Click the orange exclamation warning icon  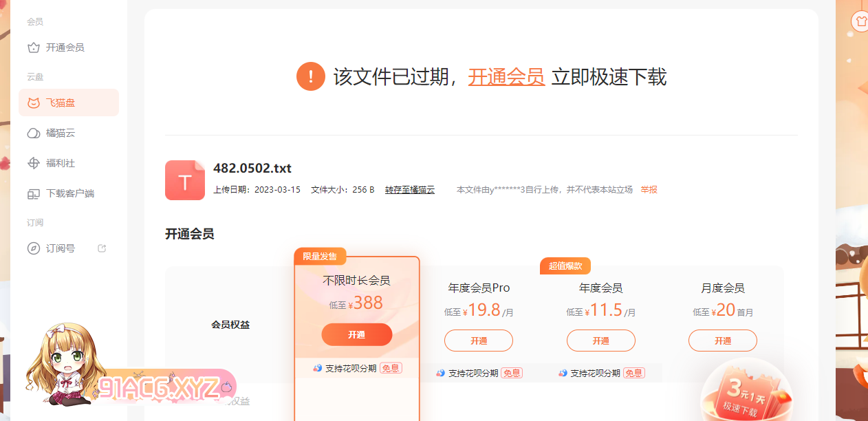310,76
